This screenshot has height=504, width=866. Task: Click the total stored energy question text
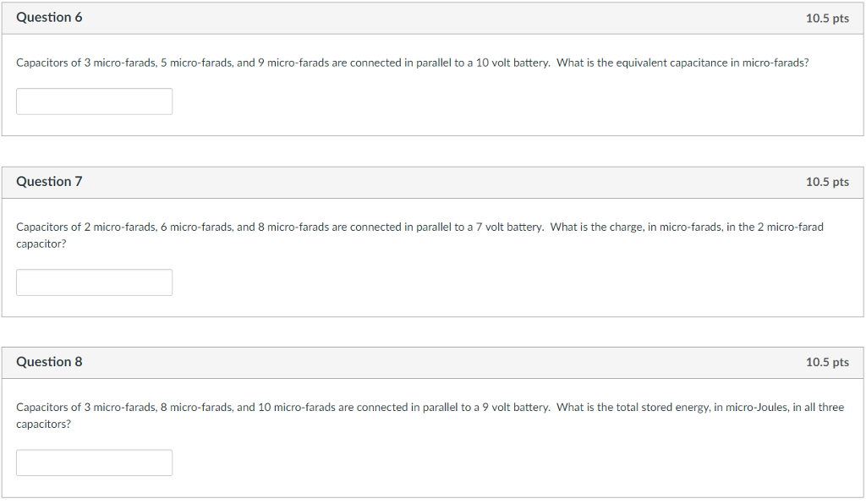pos(430,416)
